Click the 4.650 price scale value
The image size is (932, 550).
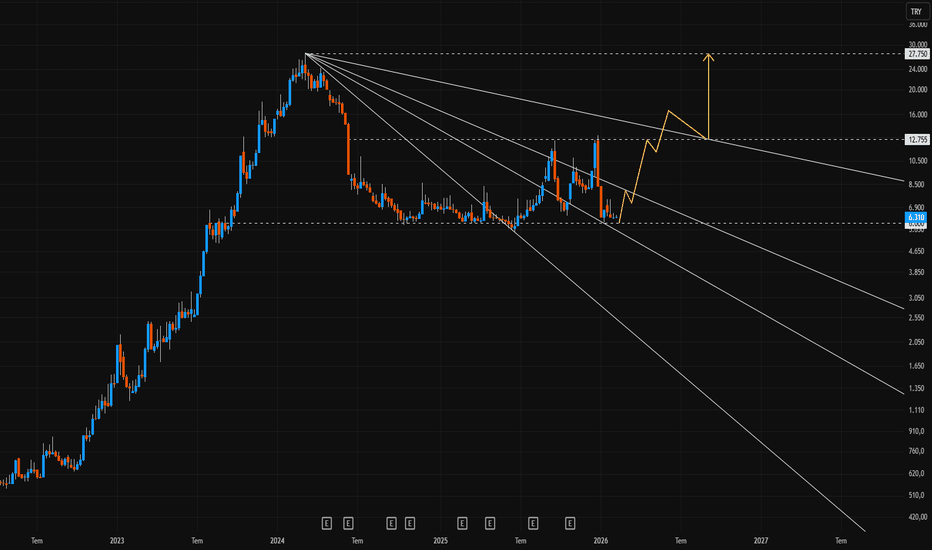(918, 251)
